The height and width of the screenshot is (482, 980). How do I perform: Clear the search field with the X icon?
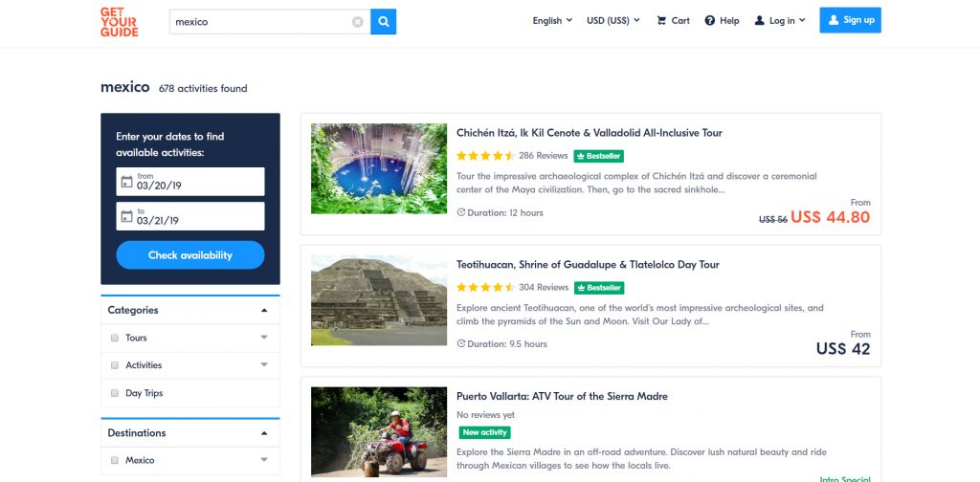[x=358, y=22]
